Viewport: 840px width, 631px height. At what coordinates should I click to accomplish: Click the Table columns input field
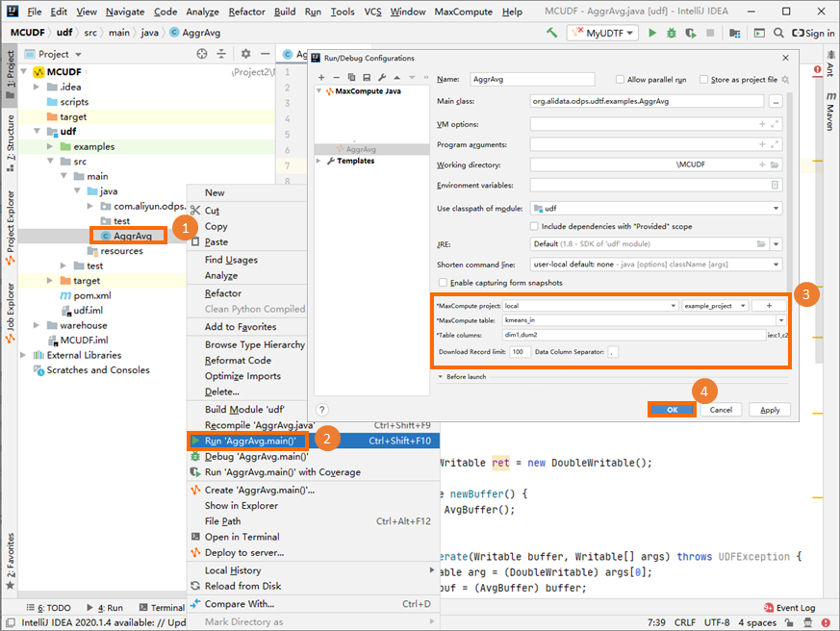(x=632, y=335)
